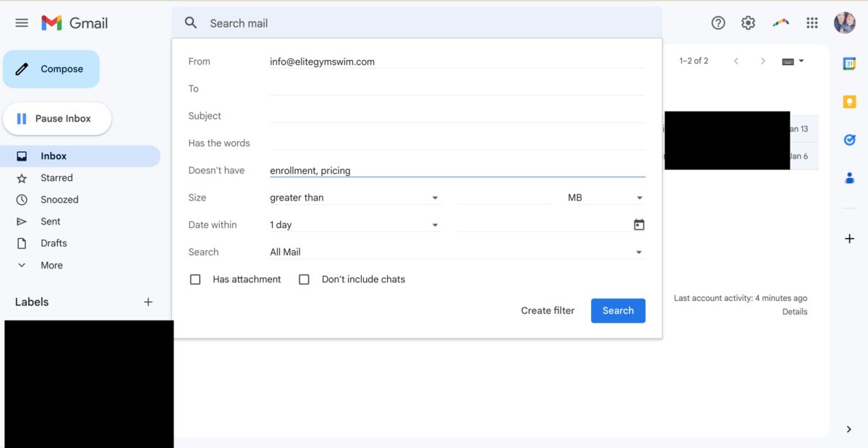Collapse the side panel arrow
The image size is (868, 448).
point(849,429)
